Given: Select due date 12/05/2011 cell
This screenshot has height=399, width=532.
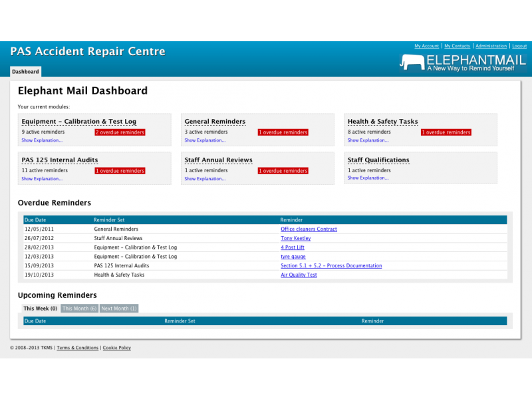Looking at the screenshot, I should (x=39, y=229).
